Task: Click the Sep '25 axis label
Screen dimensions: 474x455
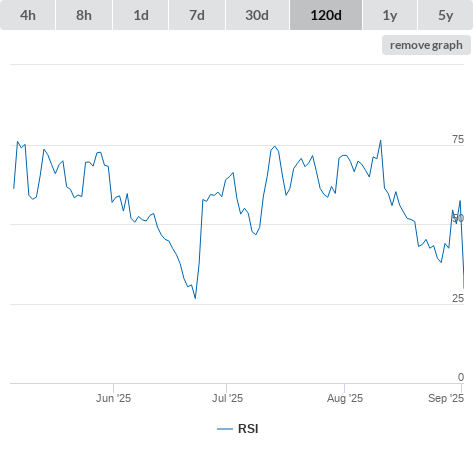Action: (x=446, y=398)
